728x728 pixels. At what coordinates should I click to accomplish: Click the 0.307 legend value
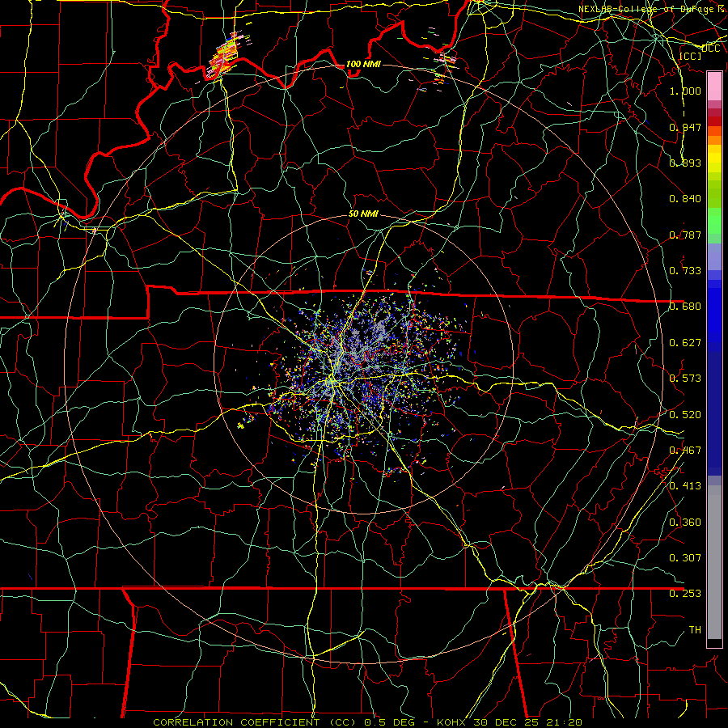pos(685,557)
